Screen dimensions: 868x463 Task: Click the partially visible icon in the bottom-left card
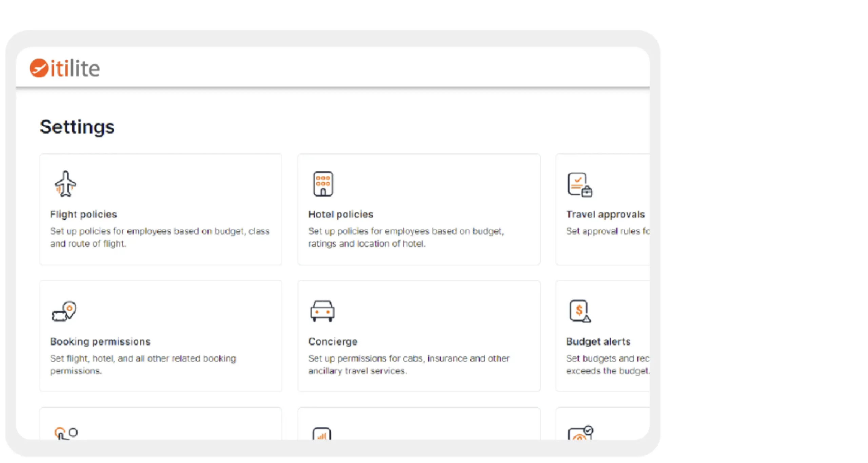click(66, 433)
